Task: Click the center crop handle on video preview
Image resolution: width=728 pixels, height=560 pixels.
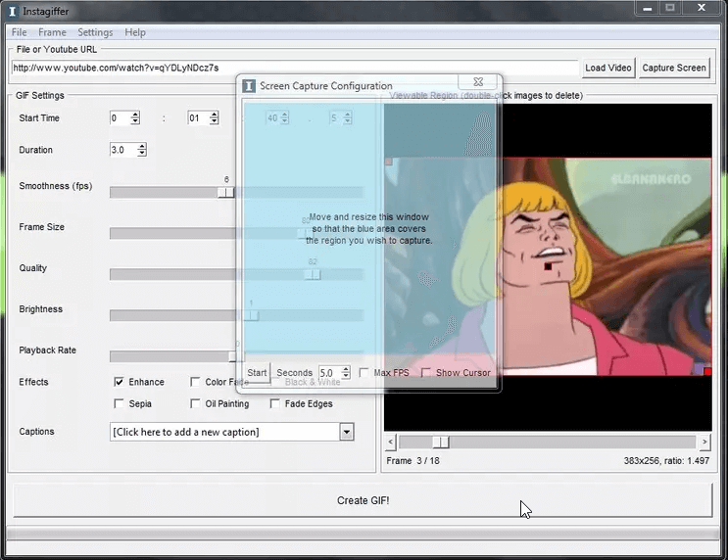Action: (548, 266)
